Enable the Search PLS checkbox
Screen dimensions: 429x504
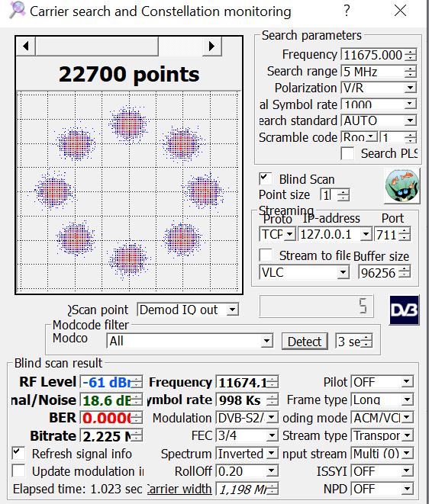click(x=347, y=153)
